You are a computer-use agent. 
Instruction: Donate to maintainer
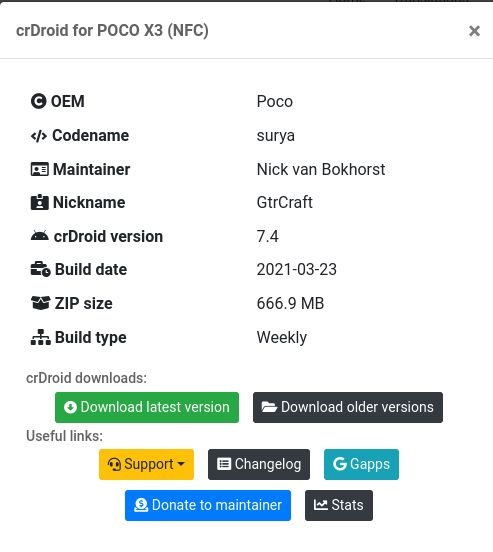point(208,505)
